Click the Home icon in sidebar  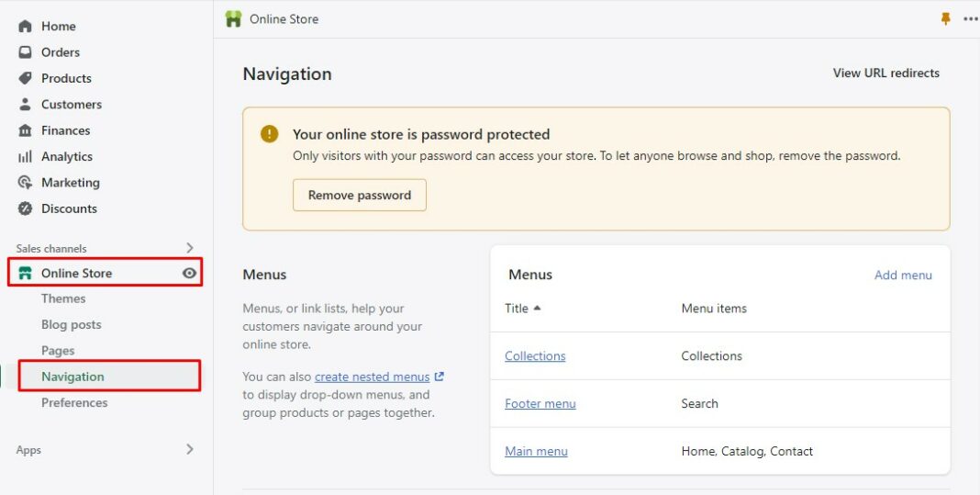pyautogui.click(x=25, y=27)
